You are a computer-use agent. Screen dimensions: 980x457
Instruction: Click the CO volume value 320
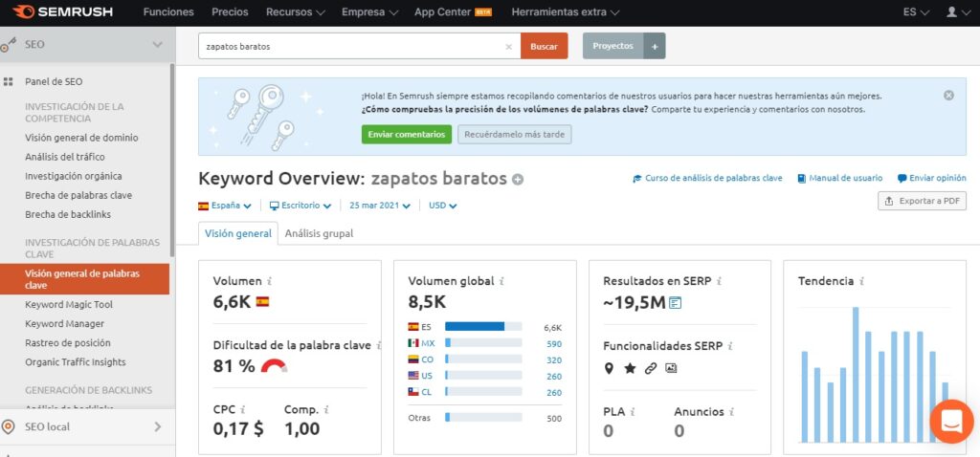pos(554,360)
